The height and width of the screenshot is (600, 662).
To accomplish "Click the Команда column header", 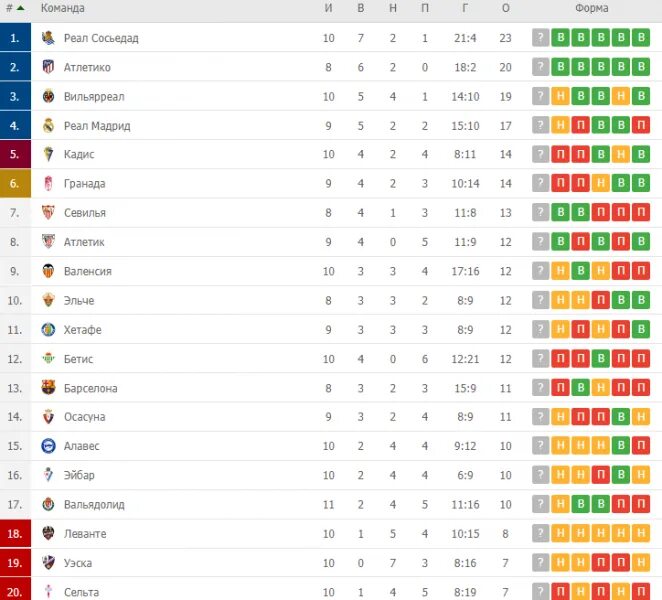I will click(x=62, y=8).
